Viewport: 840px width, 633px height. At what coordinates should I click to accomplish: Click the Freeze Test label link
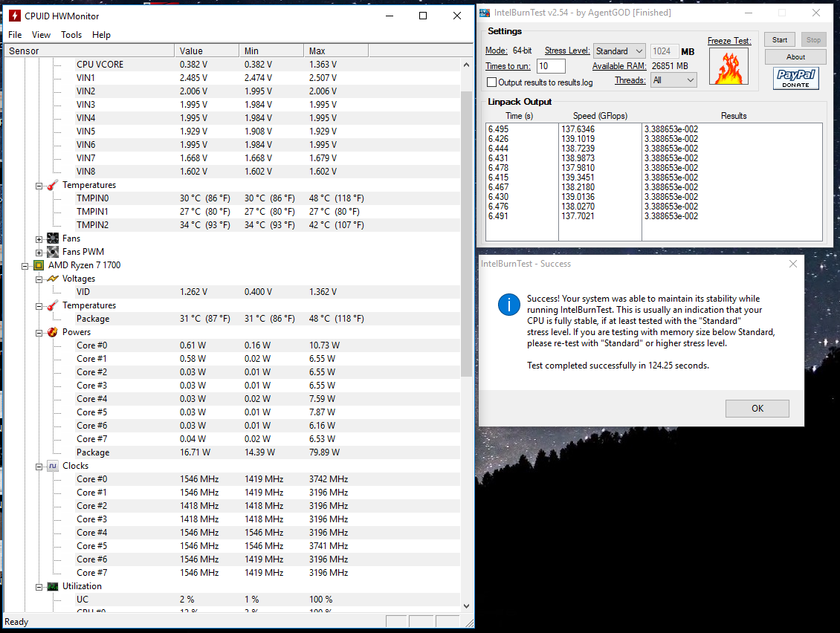pyautogui.click(x=729, y=41)
